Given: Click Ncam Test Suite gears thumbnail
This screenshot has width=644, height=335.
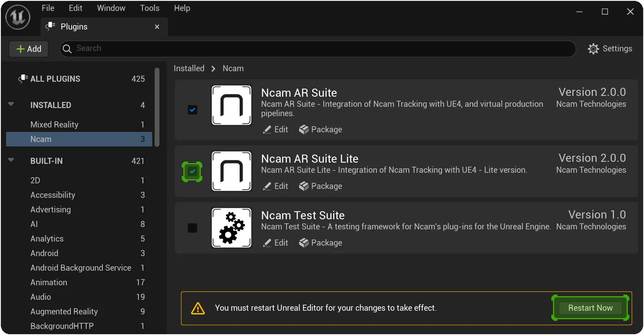Looking at the screenshot, I should click(x=232, y=228).
